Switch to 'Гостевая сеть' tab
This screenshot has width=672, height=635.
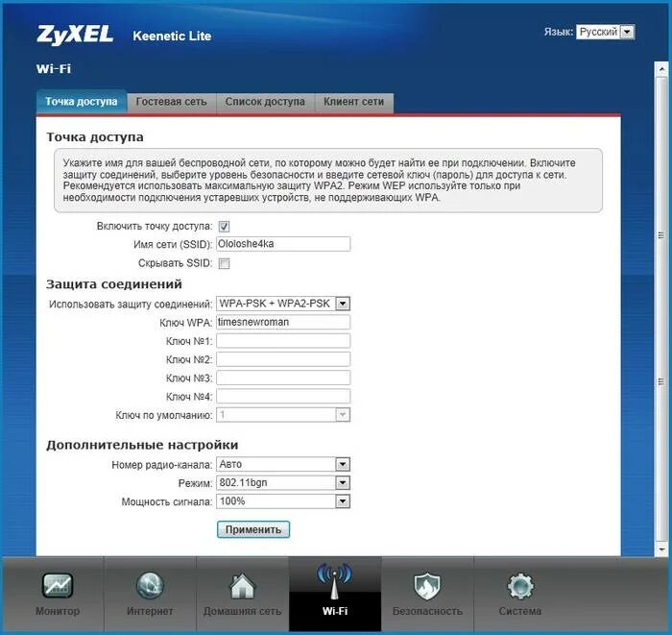[172, 102]
